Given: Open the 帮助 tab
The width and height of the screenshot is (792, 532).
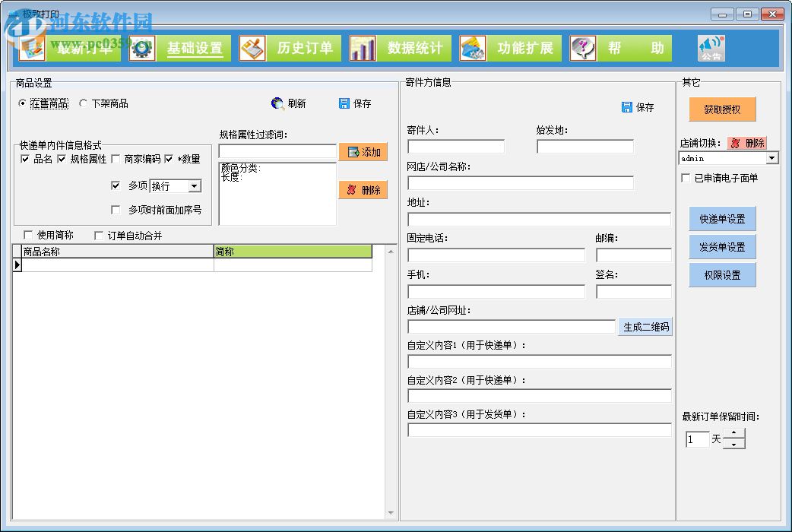Looking at the screenshot, I should [x=635, y=49].
